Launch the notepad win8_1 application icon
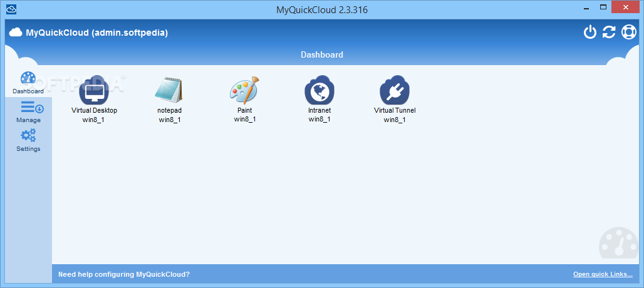Screen dimensions: 644x288 (169, 90)
